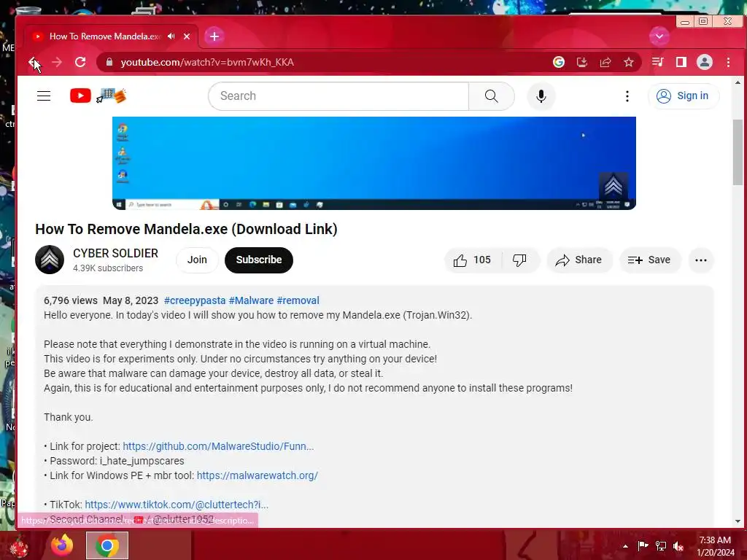
Task: Click the browser forward arrow
Action: [57, 63]
